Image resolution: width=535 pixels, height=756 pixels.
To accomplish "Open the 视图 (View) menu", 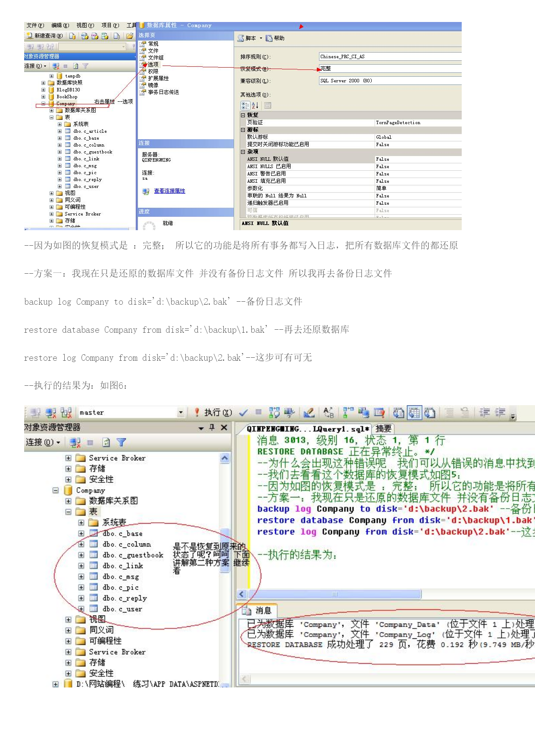I will pyautogui.click(x=85, y=25).
